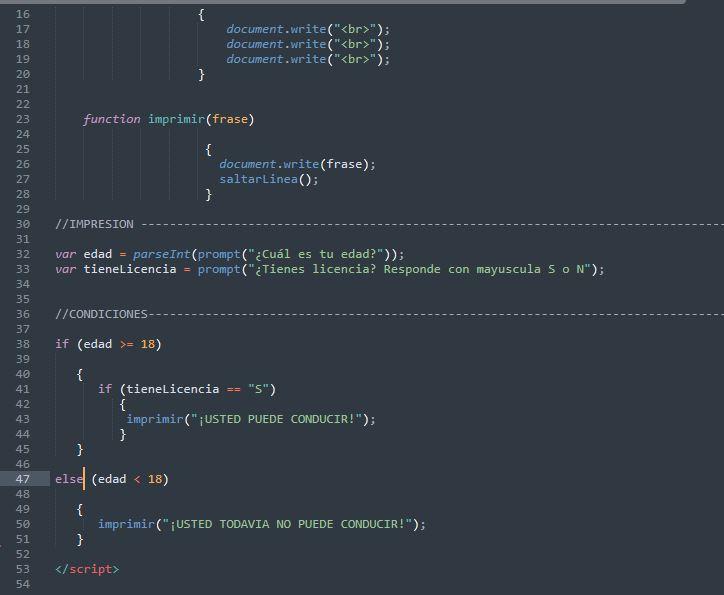This screenshot has height=595, width=724.
Task: Click "tieneLicencia" in the condition on line 41
Action: pos(173,389)
